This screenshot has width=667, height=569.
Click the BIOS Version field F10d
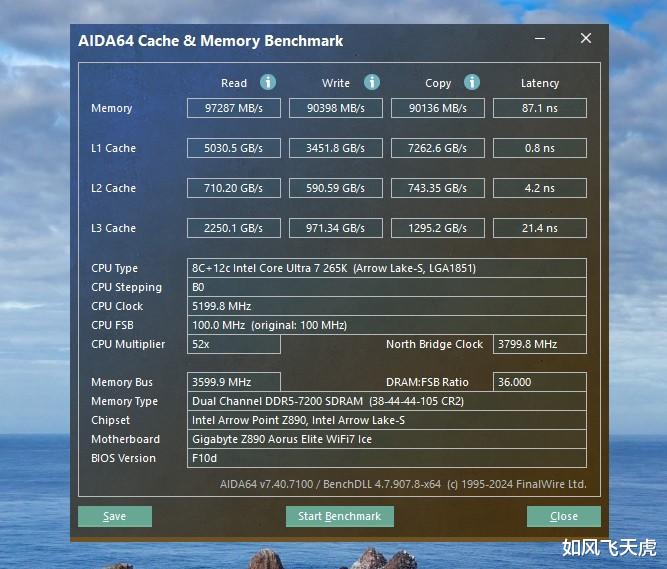(x=387, y=458)
